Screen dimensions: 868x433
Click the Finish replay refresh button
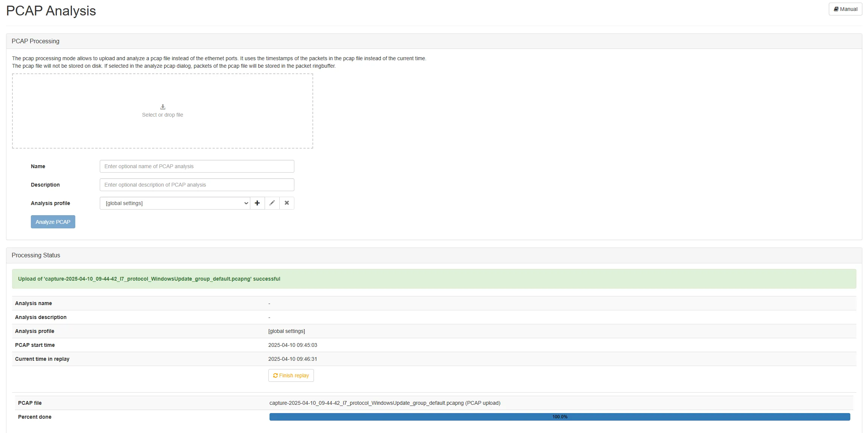[x=291, y=375]
